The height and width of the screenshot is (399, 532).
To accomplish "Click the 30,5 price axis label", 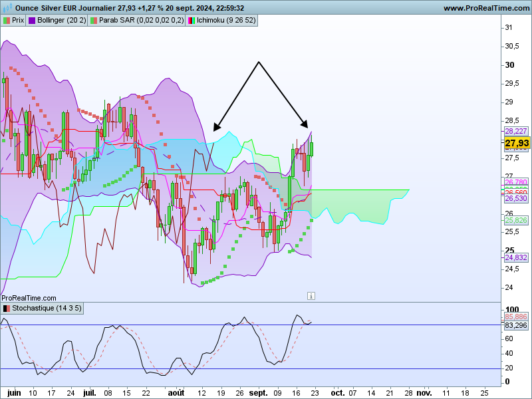I will pyautogui.click(x=512, y=46).
